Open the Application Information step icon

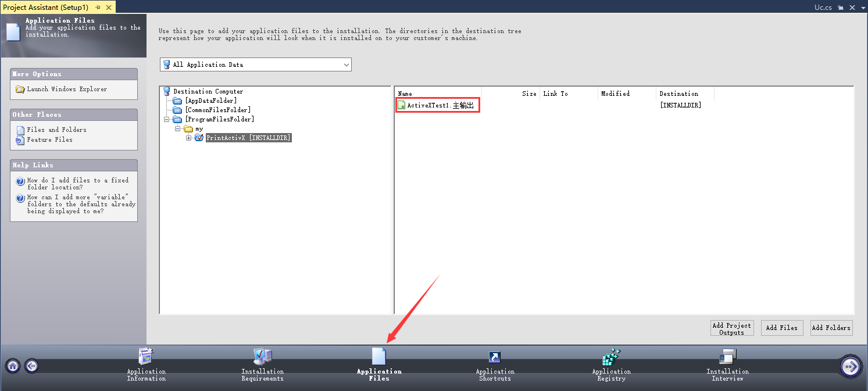pyautogui.click(x=146, y=356)
